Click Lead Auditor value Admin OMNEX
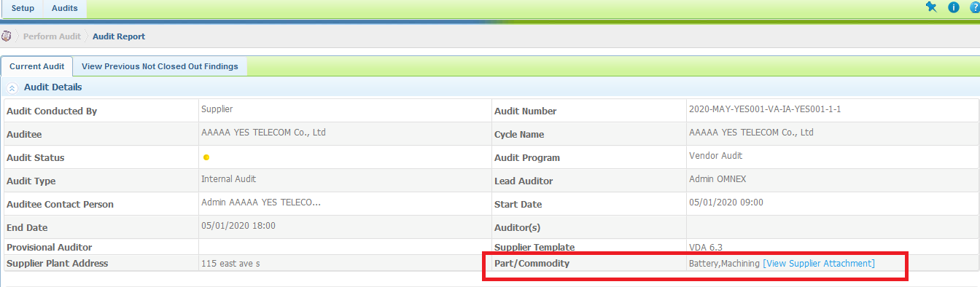Screen dimensions: 980x287 [x=718, y=179]
